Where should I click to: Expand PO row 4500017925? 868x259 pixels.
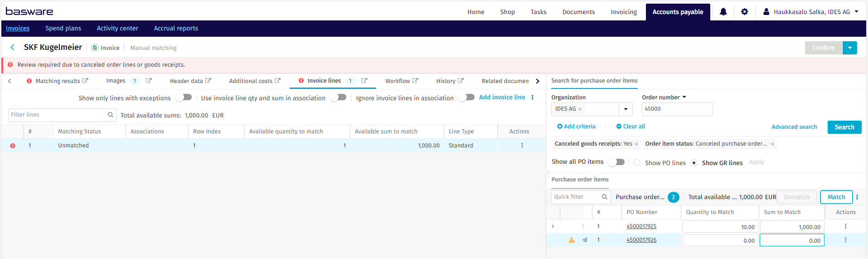pyautogui.click(x=553, y=226)
